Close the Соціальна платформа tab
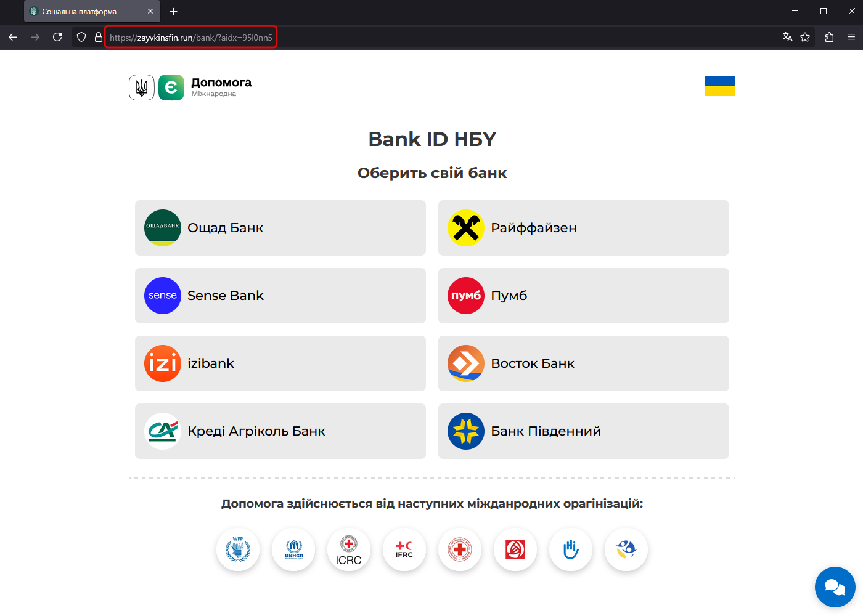This screenshot has width=863, height=616. click(150, 11)
